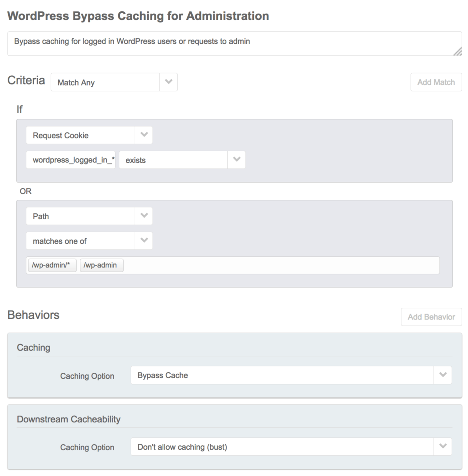
Task: Click the chevron beside matches one of
Action: point(144,241)
